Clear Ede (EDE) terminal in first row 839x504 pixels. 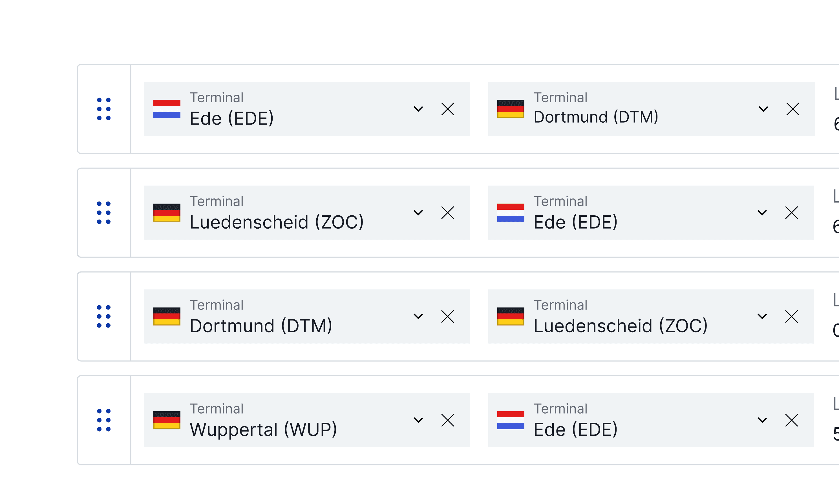tap(447, 109)
